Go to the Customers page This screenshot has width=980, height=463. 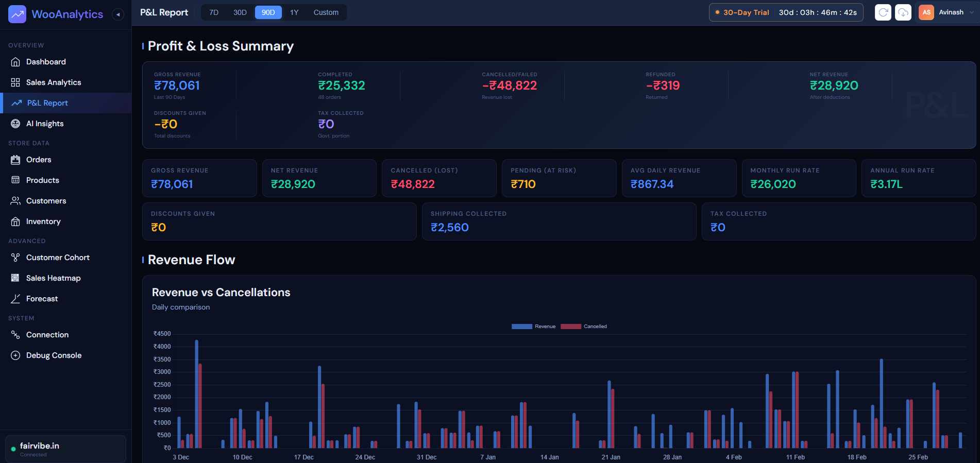[x=46, y=201]
